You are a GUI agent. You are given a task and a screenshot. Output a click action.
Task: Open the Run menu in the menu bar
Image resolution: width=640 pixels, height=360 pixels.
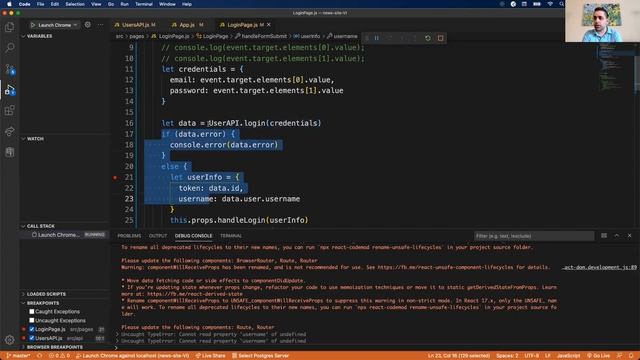pyautogui.click(x=124, y=4)
